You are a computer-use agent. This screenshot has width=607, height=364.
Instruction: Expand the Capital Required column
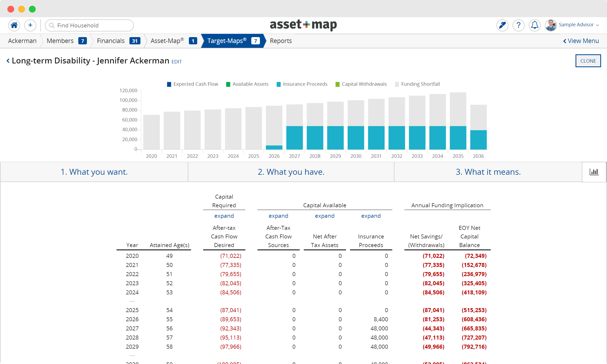[x=224, y=216]
